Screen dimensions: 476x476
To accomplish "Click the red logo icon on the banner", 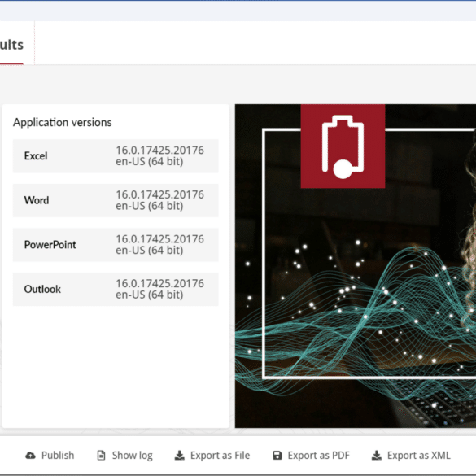I will pos(343,146).
